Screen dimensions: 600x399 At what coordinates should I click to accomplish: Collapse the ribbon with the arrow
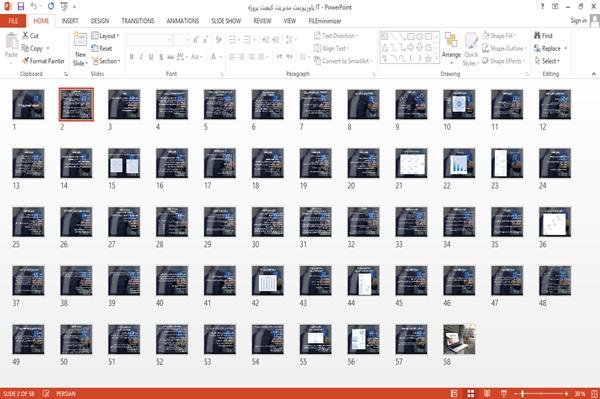593,74
